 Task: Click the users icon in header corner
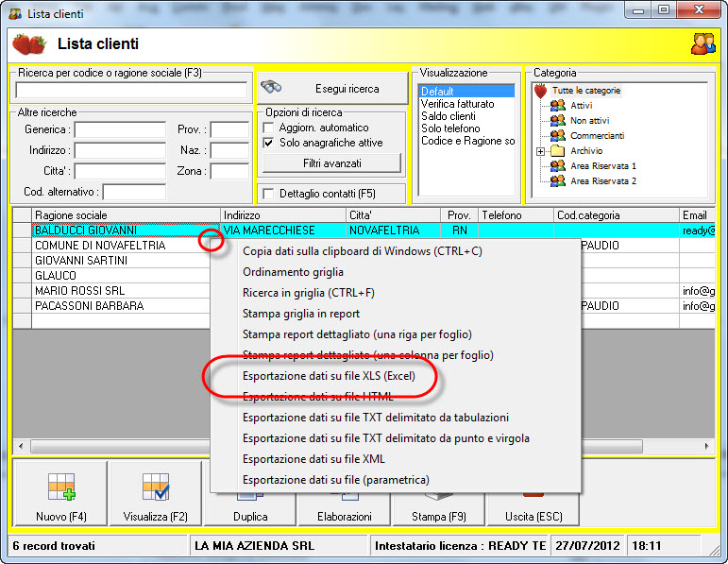coord(703,44)
